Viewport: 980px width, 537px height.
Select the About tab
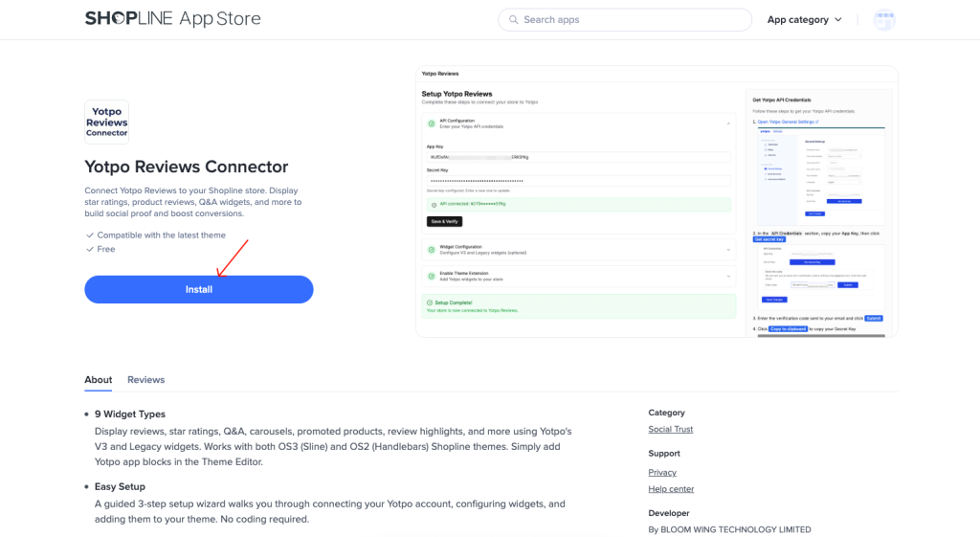[x=99, y=380]
